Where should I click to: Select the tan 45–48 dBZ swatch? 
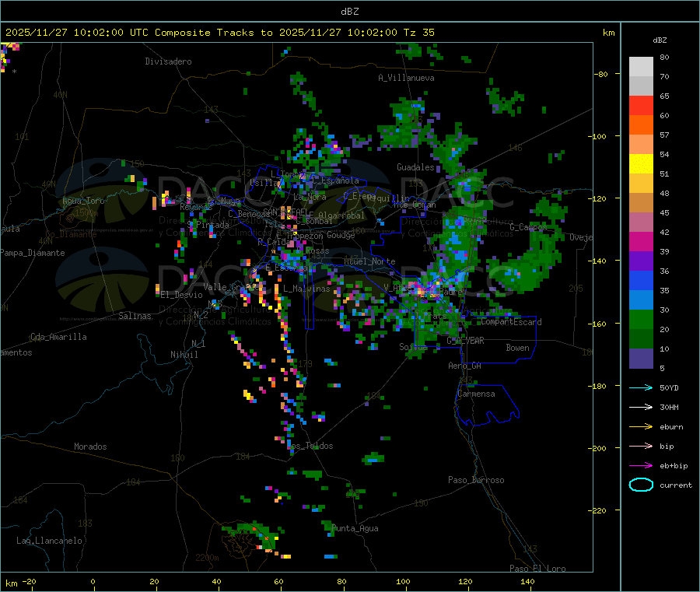coord(641,203)
